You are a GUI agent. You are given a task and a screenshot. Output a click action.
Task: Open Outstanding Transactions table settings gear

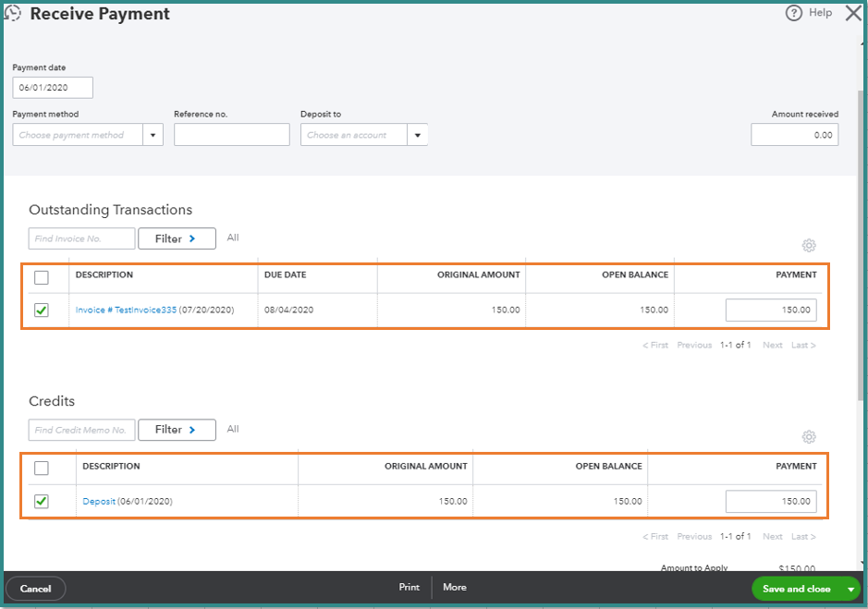(809, 245)
